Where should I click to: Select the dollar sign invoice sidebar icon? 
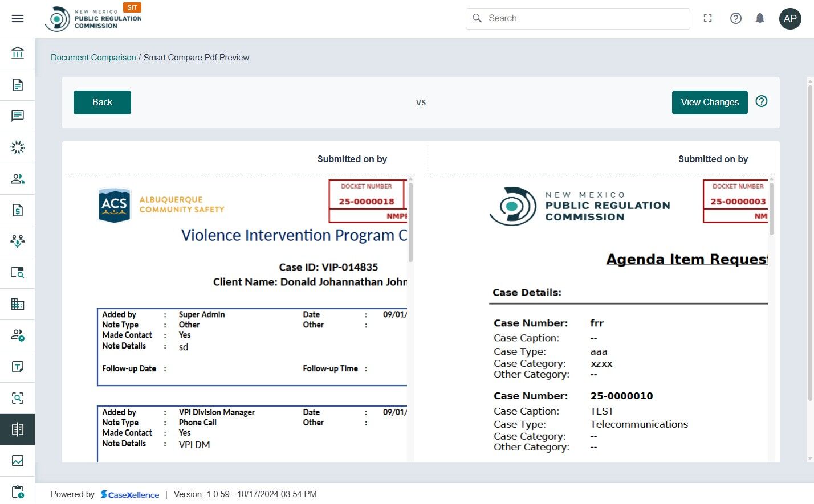[18, 210]
